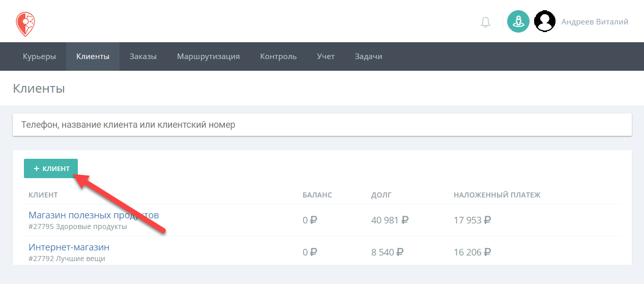Select the cash-on-delivery value 17 953 ₽
644x284 pixels.
[473, 220]
